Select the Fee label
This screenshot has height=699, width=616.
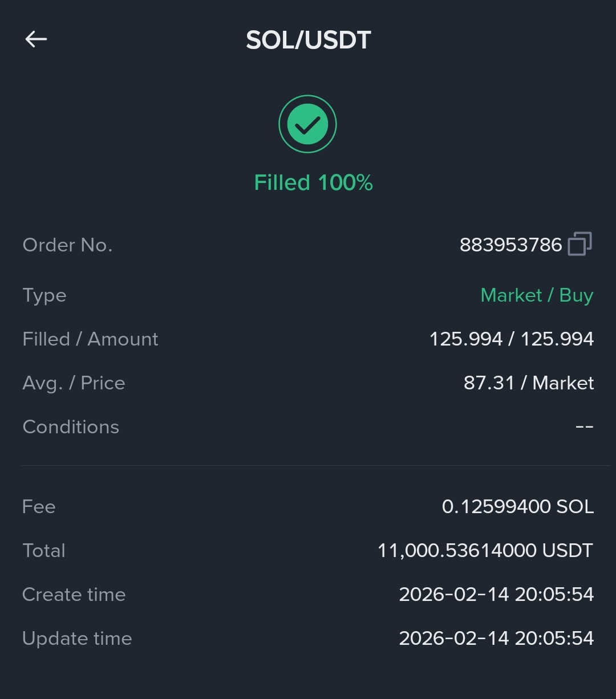pyautogui.click(x=39, y=507)
